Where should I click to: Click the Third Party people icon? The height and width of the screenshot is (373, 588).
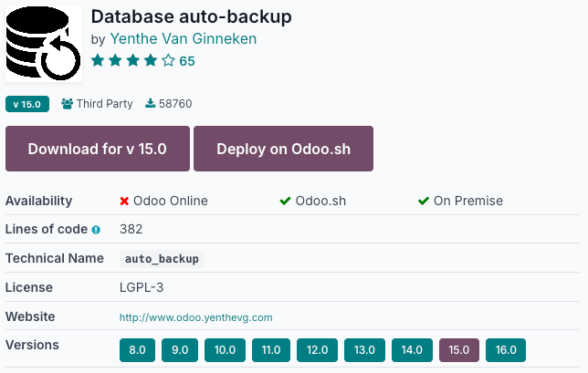68,104
